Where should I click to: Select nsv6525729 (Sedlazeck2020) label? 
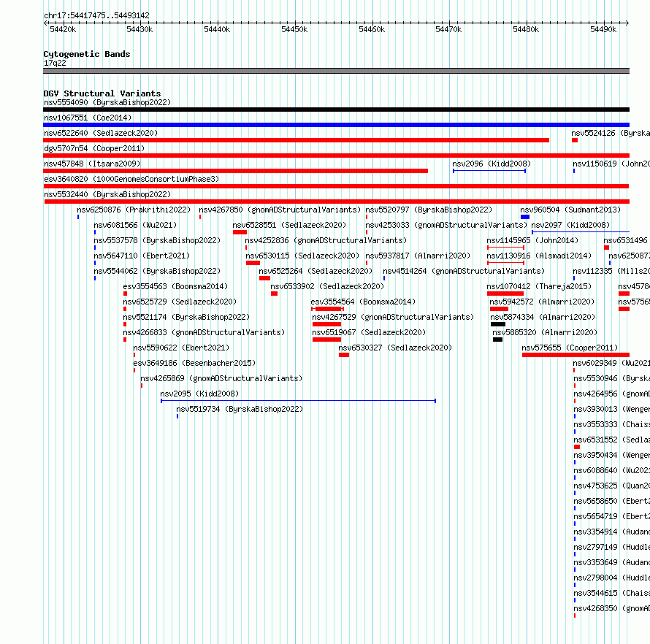tap(180, 302)
